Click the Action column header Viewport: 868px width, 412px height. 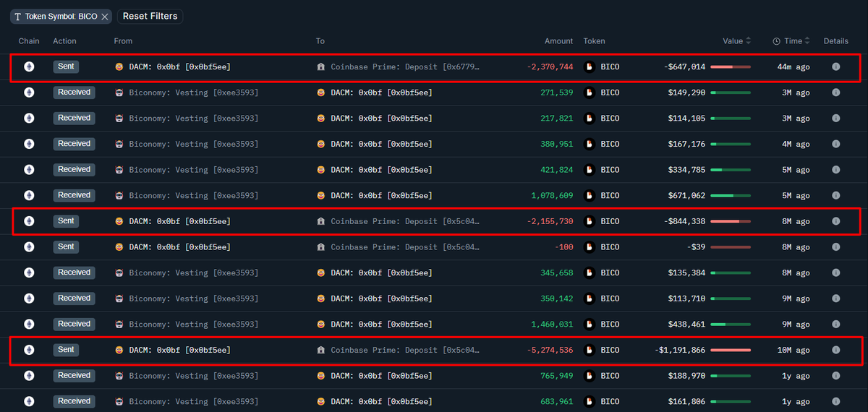pyautogui.click(x=64, y=41)
